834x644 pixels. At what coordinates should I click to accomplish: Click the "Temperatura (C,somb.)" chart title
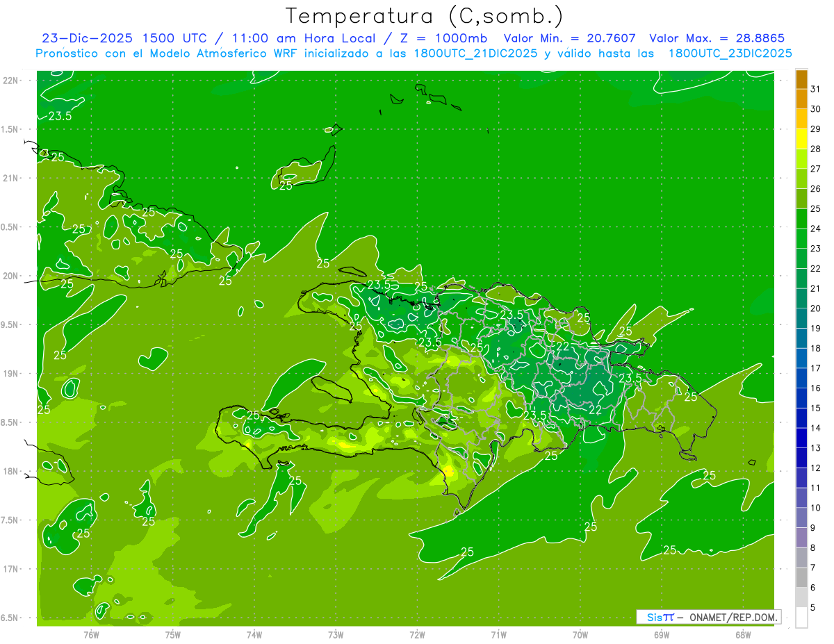pos(424,16)
